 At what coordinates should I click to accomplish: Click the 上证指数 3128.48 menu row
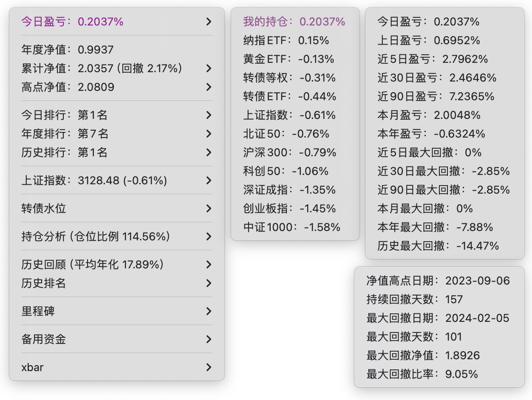[x=94, y=180]
